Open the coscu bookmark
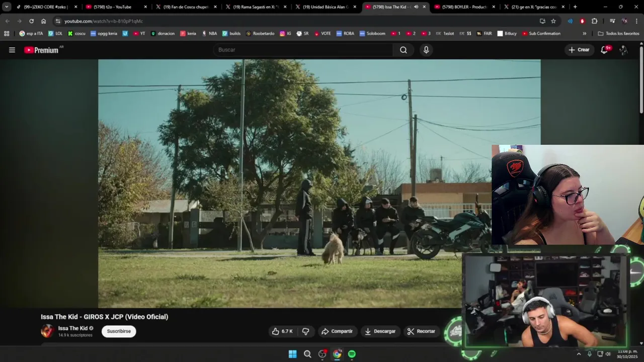The height and width of the screenshot is (362, 644). pyautogui.click(x=76, y=34)
